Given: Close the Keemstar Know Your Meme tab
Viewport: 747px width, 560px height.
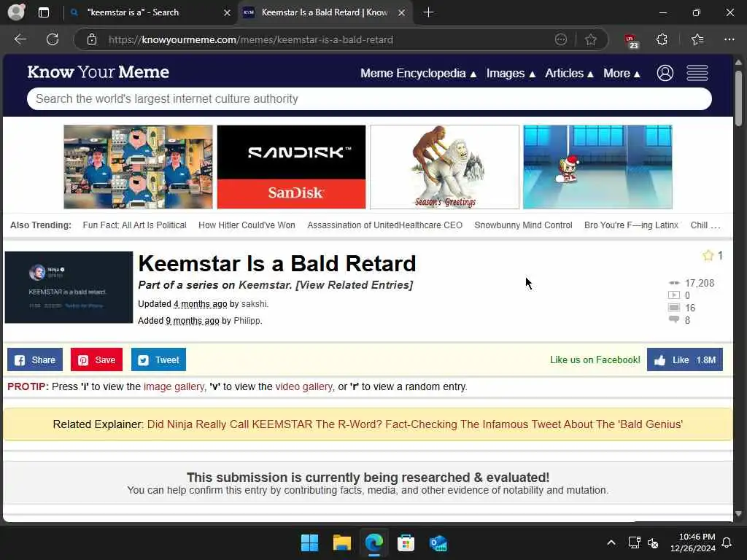Looking at the screenshot, I should coord(402,13).
